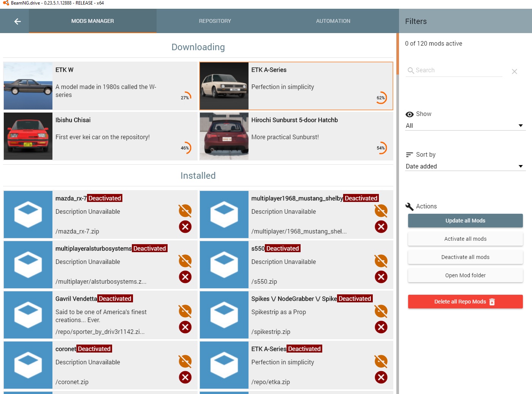The height and width of the screenshot is (394, 532).
Task: Click the Deactivated badge on mazda_rx-7
Action: coord(104,198)
